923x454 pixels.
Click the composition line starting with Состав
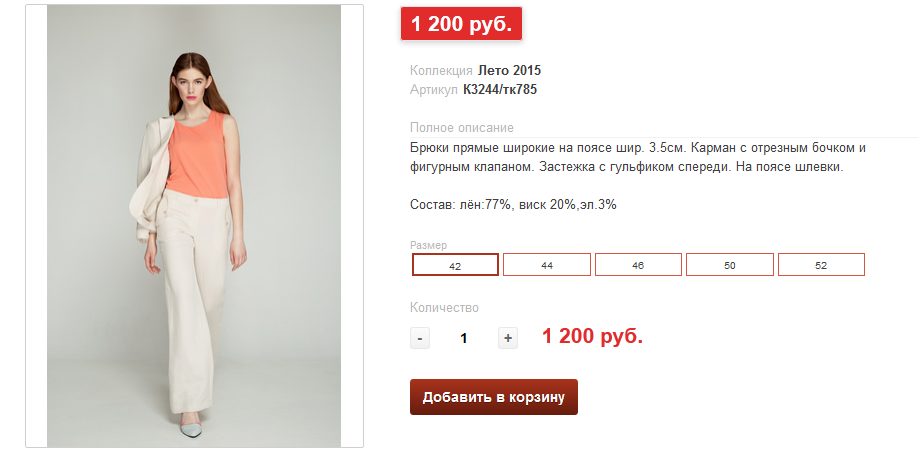pos(513,205)
